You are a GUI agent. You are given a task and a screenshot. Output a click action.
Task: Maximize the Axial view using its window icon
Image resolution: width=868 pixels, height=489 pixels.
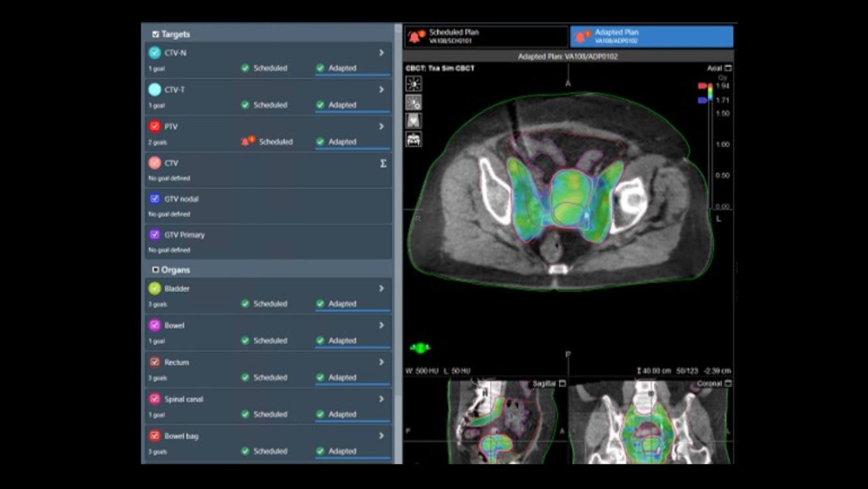(x=728, y=68)
